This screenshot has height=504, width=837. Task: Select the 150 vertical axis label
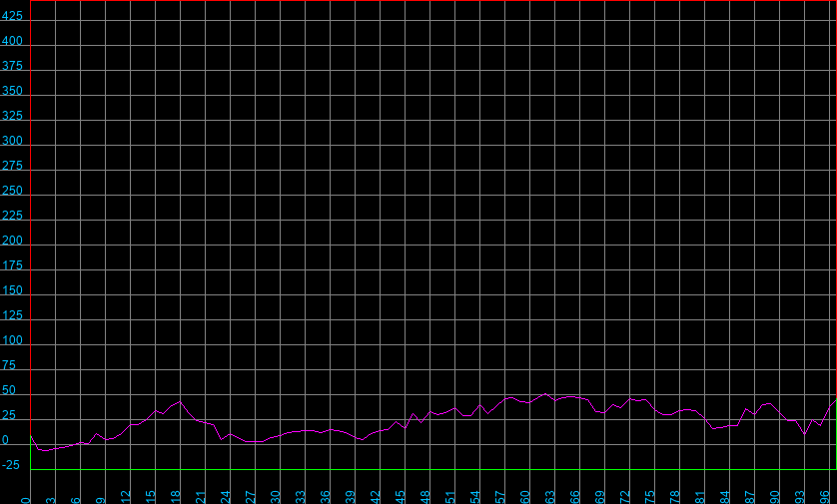point(12,290)
